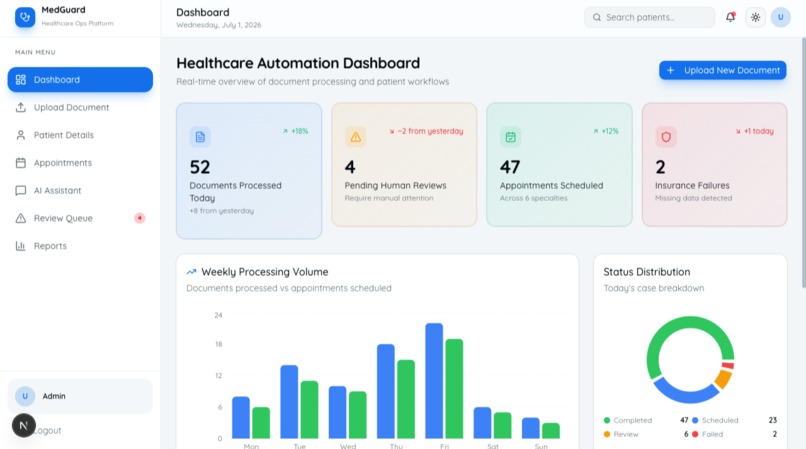Click the Admin avatar circle in sidebar
The image size is (806, 449).
[x=25, y=396]
